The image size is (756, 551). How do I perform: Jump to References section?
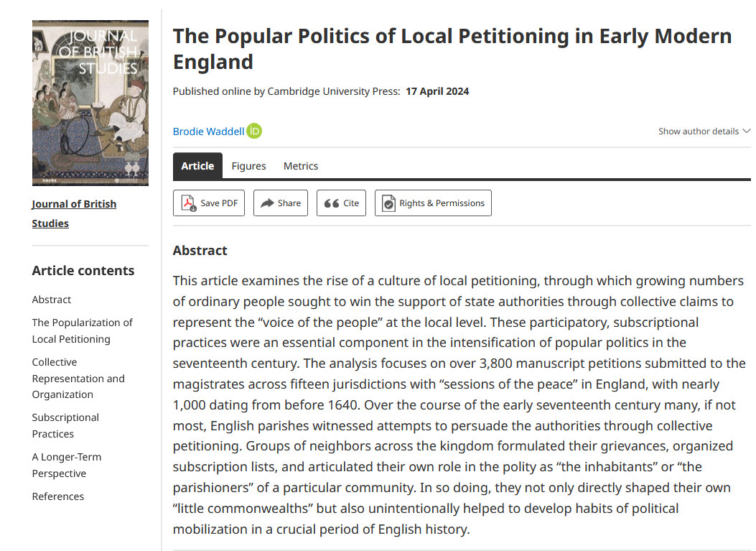click(58, 496)
